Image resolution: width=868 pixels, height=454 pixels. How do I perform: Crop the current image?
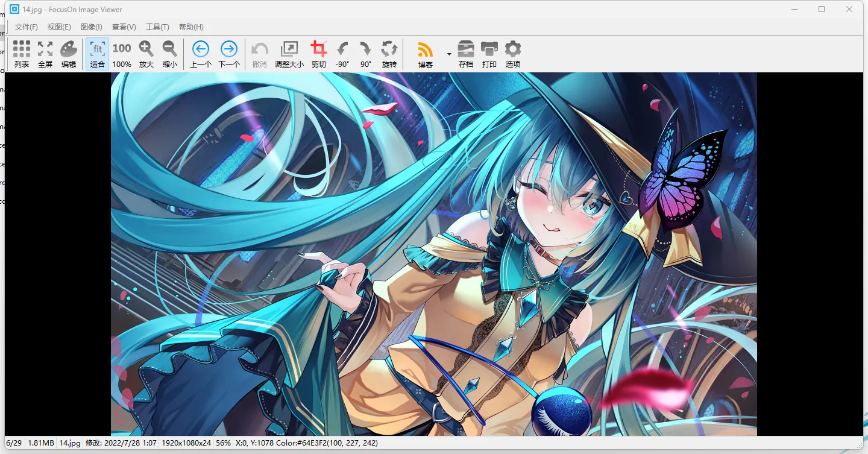(x=318, y=53)
